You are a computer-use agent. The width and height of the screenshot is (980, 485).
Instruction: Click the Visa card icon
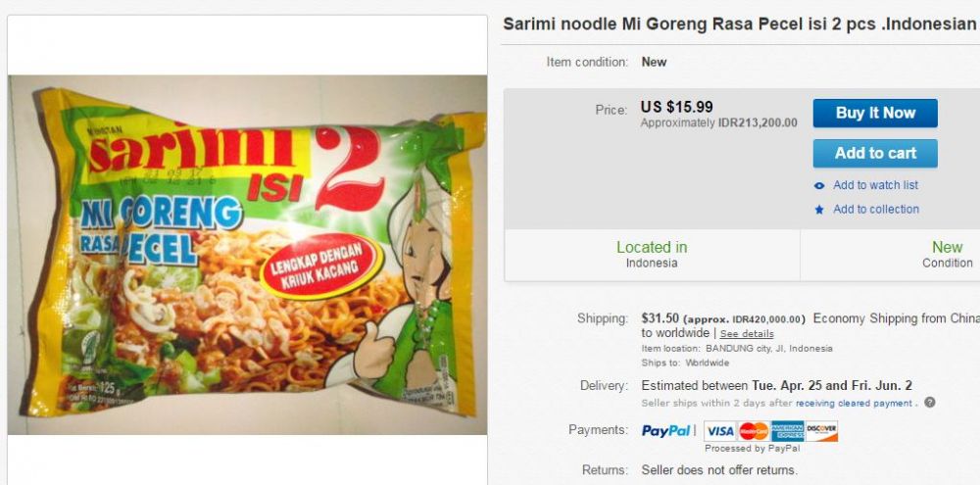click(x=720, y=431)
